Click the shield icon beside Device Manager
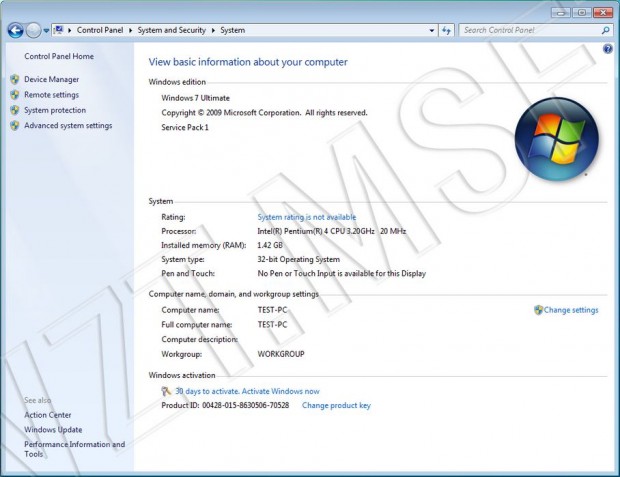The height and width of the screenshot is (477, 620). (x=15, y=80)
